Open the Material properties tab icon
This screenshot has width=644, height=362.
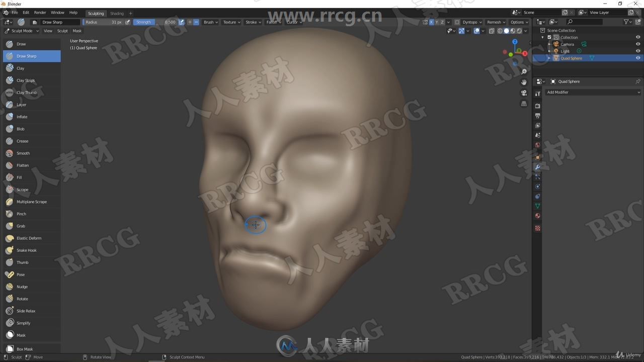pos(537,216)
